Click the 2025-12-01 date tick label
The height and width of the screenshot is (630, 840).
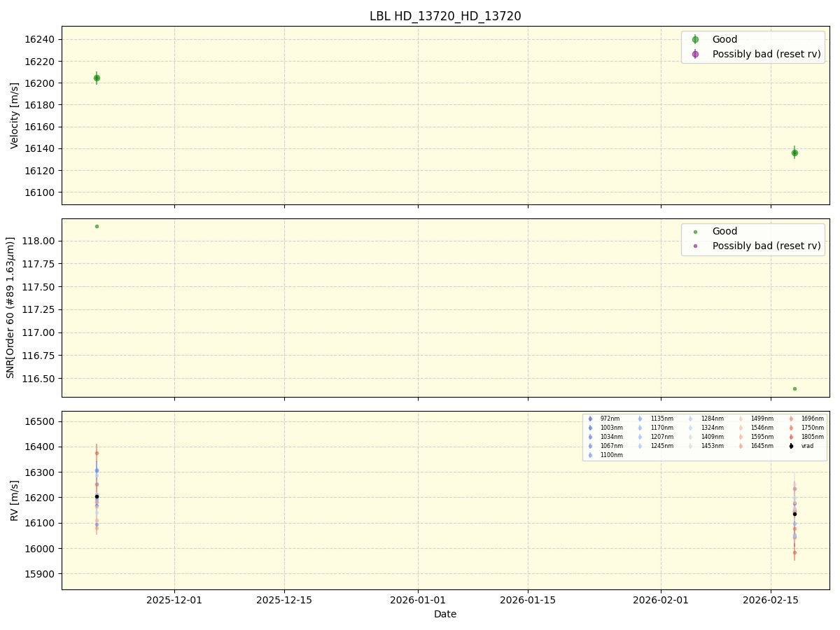coord(174,600)
